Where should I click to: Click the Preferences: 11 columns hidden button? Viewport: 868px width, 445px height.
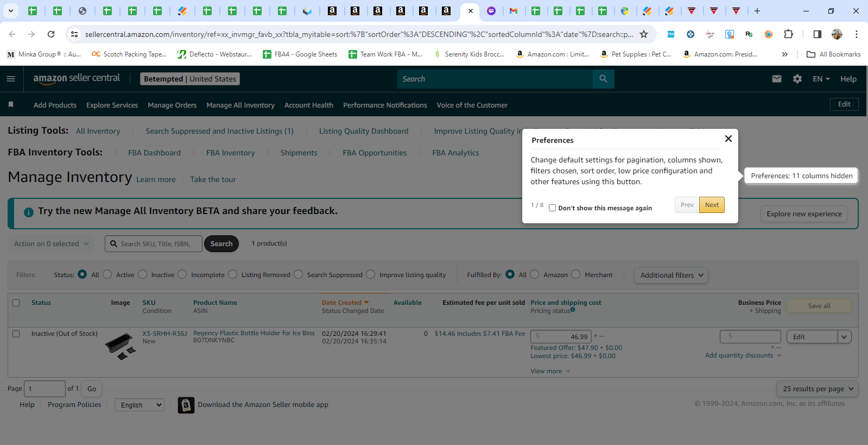tap(801, 176)
